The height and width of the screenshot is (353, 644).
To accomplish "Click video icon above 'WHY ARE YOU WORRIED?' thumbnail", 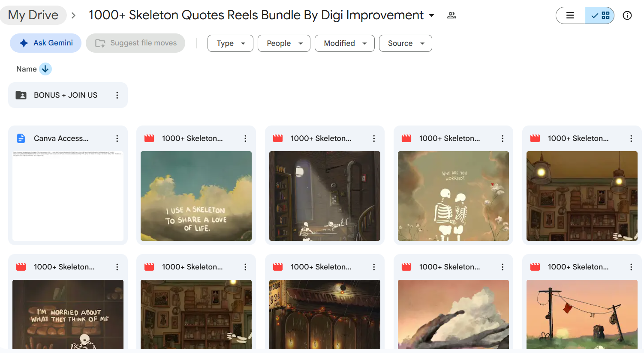I will click(406, 138).
